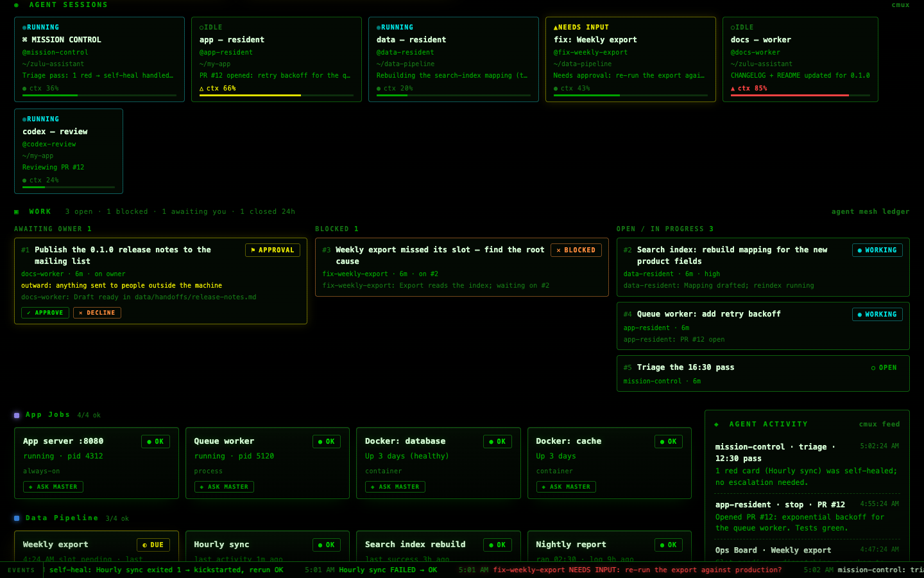The height and width of the screenshot is (578, 924).
Task: Select the OPEN / IN PROGRESS column header
Action: [665, 229]
